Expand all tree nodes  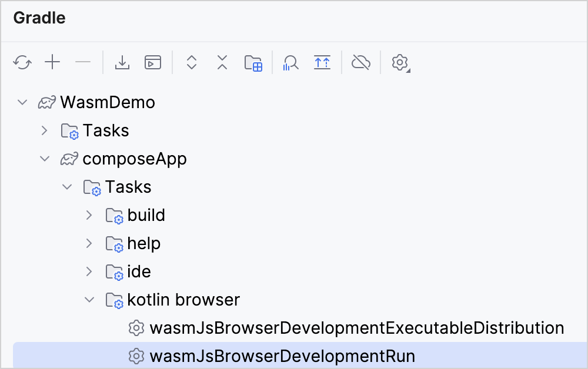coord(192,62)
